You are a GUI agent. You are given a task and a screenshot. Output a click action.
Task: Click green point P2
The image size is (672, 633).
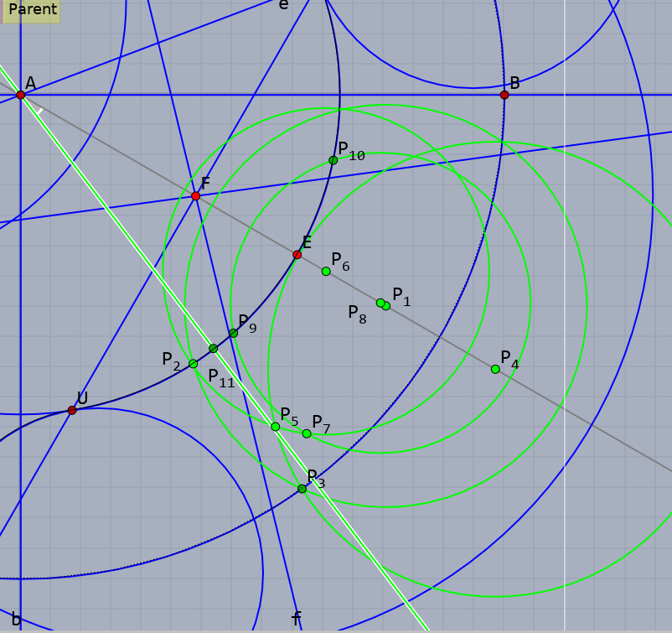[194, 364]
